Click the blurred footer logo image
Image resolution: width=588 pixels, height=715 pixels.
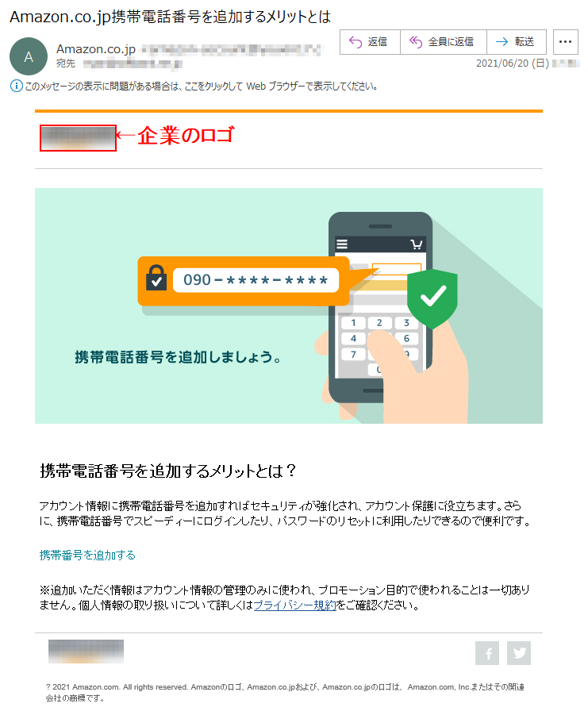[86, 652]
